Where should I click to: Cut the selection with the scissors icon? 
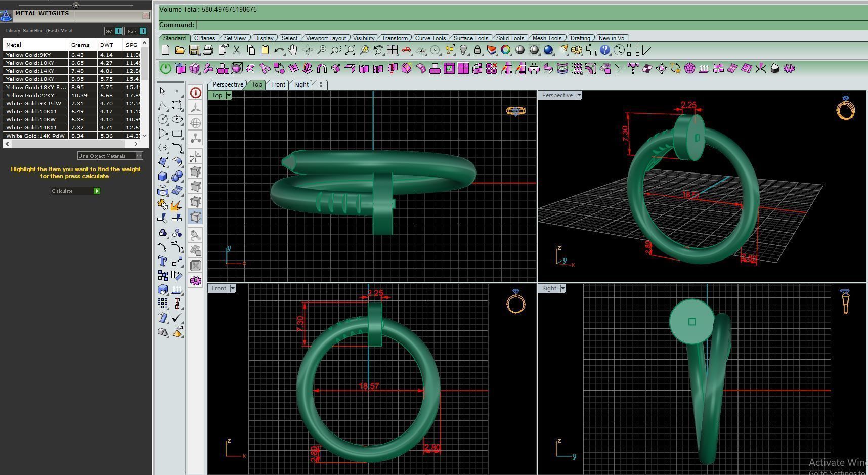click(x=236, y=50)
